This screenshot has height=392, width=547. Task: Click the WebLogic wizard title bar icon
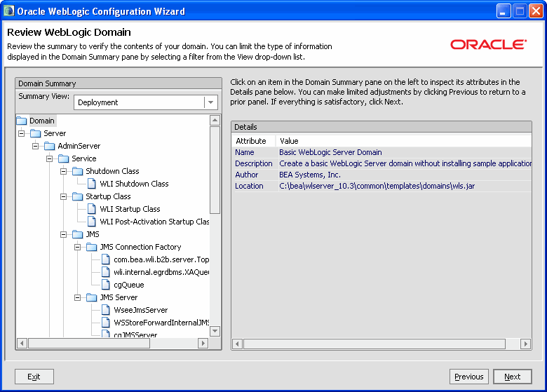point(8,11)
